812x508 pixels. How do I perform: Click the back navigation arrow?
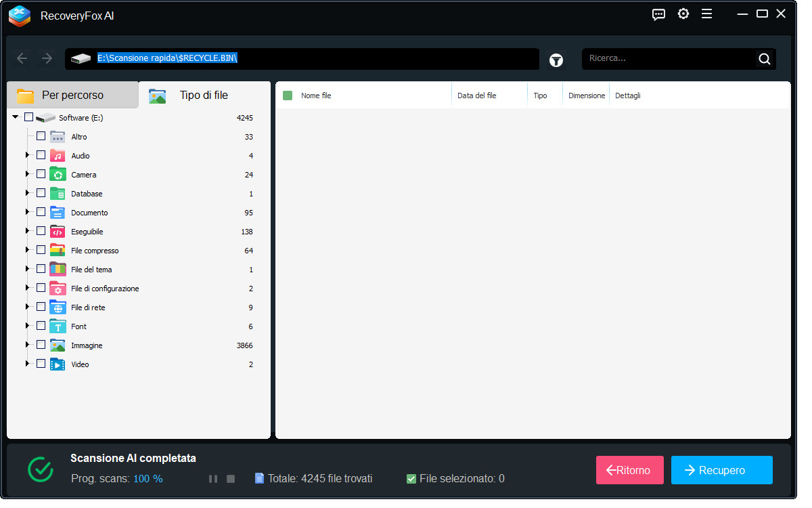(x=22, y=59)
